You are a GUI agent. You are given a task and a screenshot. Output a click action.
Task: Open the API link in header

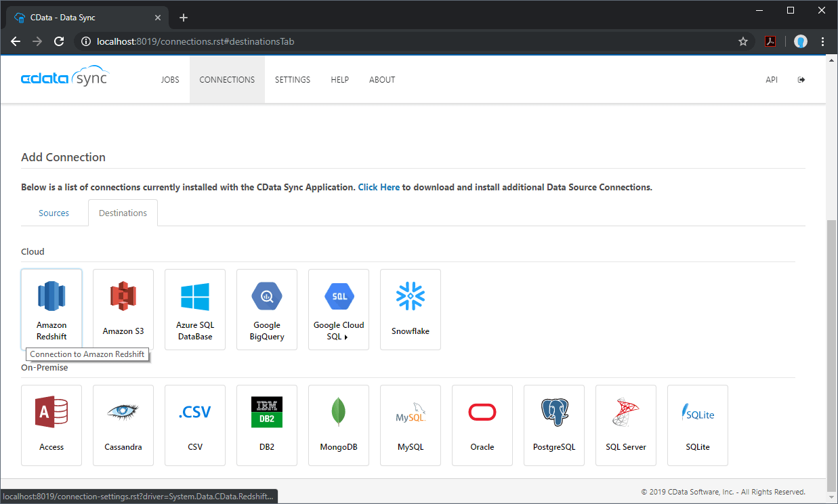(x=772, y=80)
